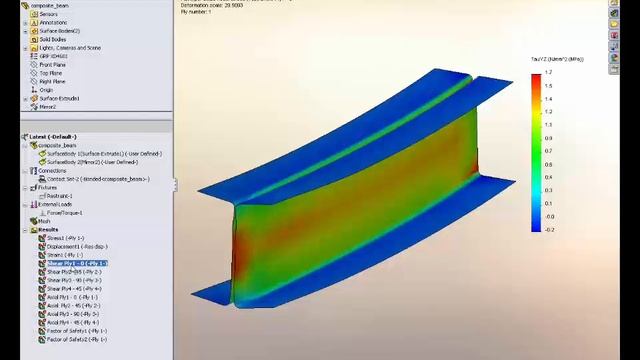Collapse the Surface Bodies(2) node
This screenshot has height=360, width=640.
pyautogui.click(x=26, y=31)
